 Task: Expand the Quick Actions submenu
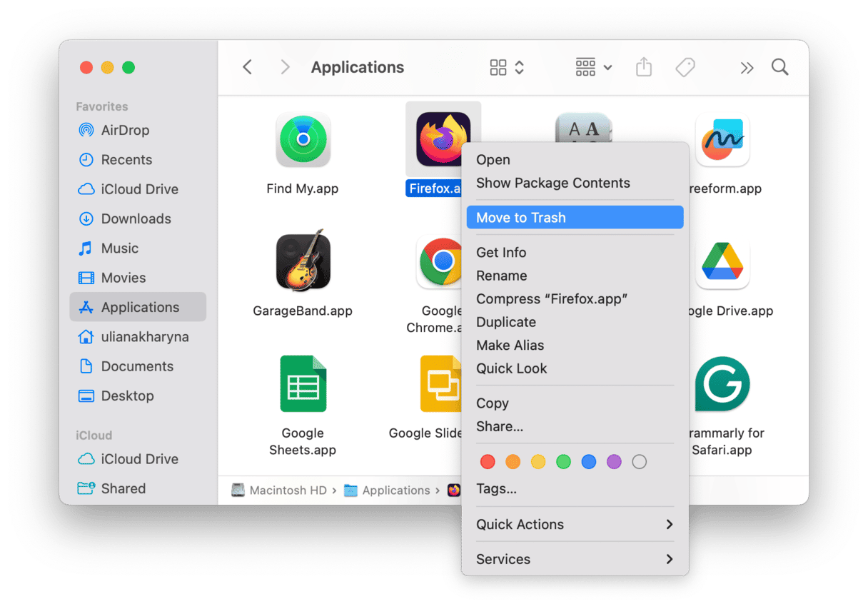click(575, 524)
